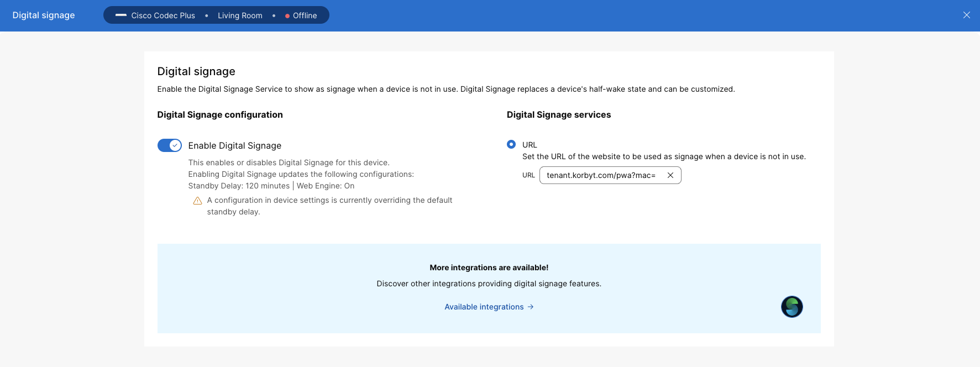Click the round green-blue integration logo
The width and height of the screenshot is (980, 367).
point(792,307)
